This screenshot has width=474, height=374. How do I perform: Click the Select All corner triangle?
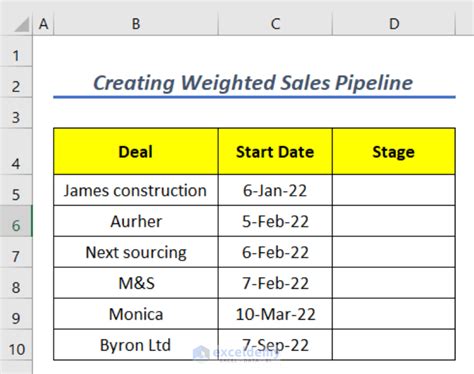click(x=21, y=24)
